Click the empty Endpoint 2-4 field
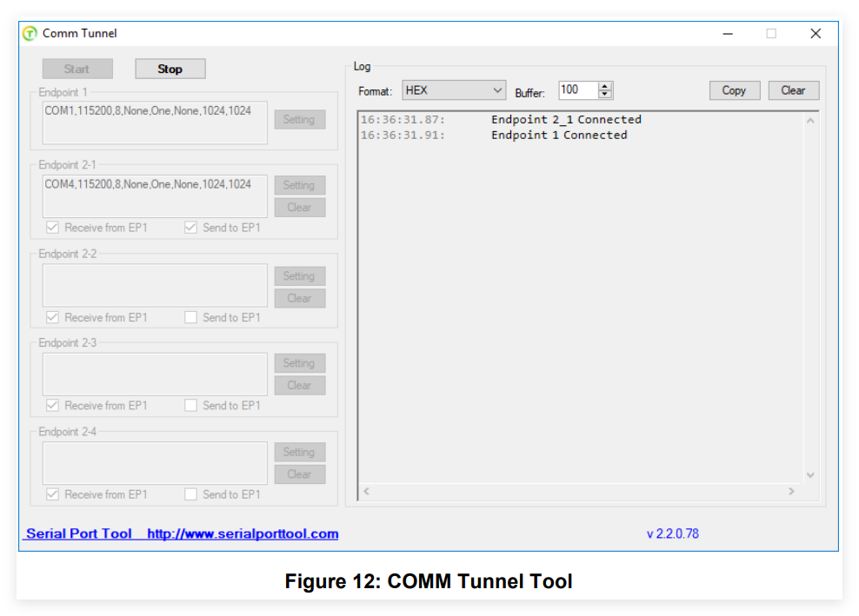 point(155,463)
